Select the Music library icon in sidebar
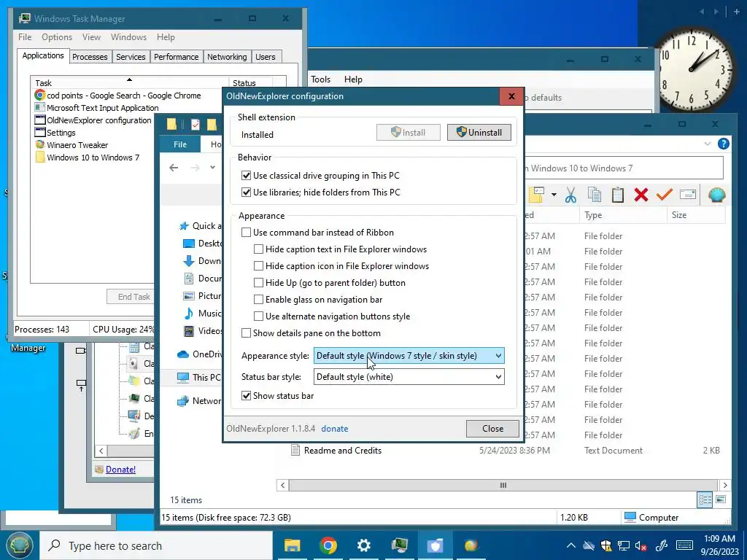 189,314
